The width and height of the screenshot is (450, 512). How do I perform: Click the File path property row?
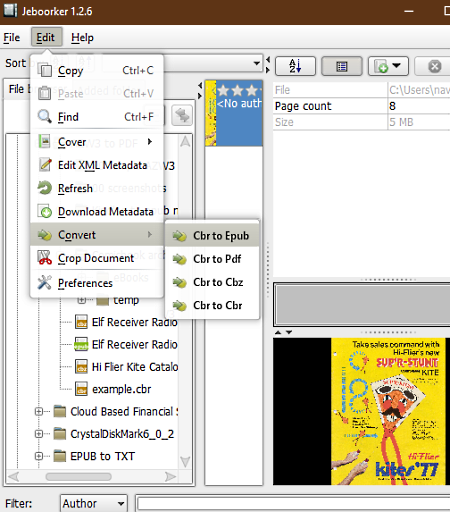362,90
